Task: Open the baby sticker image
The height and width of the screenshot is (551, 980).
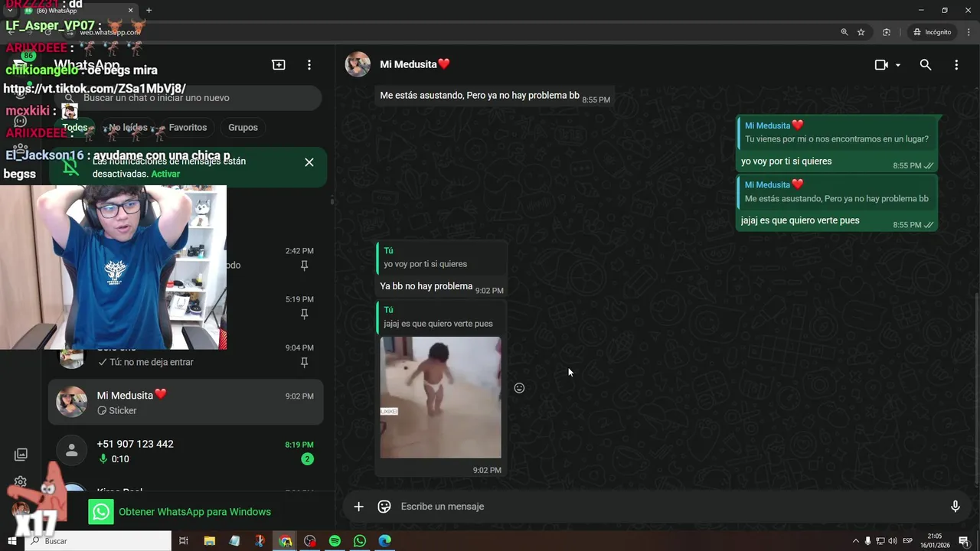Action: pyautogui.click(x=441, y=397)
